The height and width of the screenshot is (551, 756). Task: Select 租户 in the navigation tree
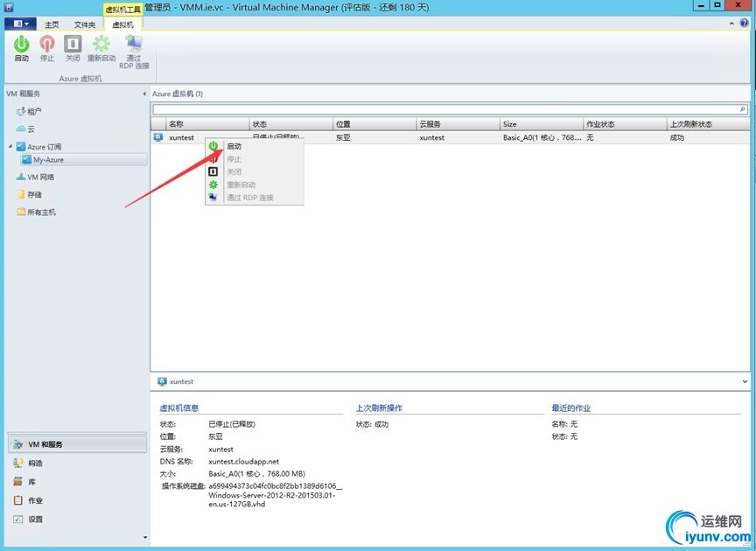click(29, 111)
